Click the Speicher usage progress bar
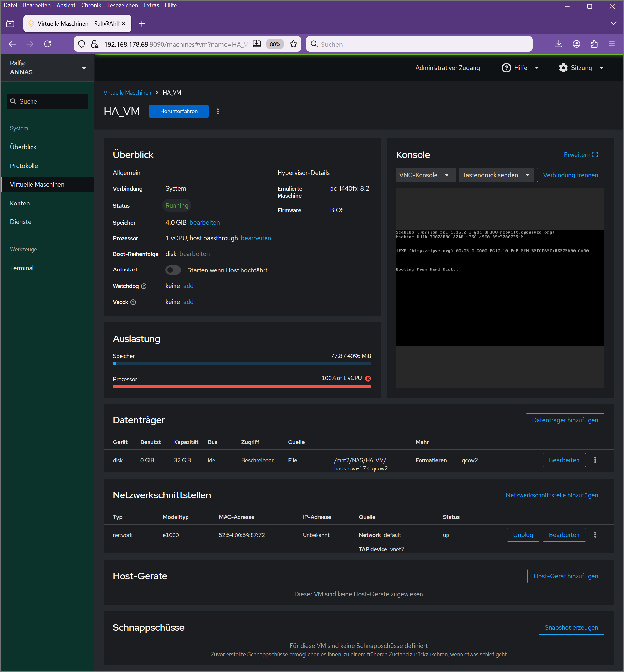Viewport: 624px width, 672px height. [242, 363]
